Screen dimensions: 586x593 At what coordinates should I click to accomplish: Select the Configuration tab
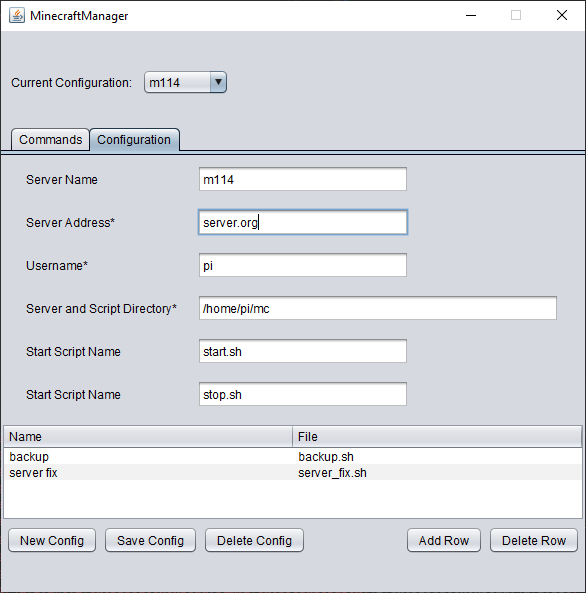click(x=134, y=140)
